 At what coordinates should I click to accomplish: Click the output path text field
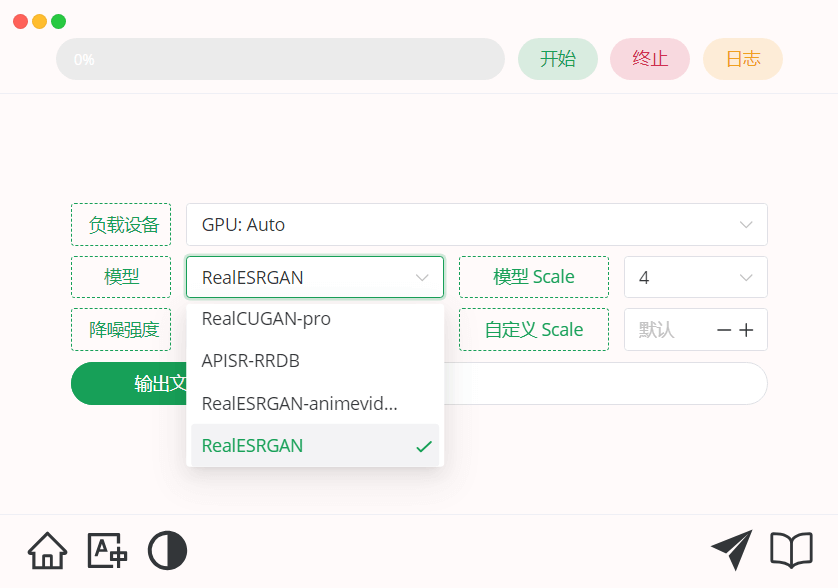[606, 383]
